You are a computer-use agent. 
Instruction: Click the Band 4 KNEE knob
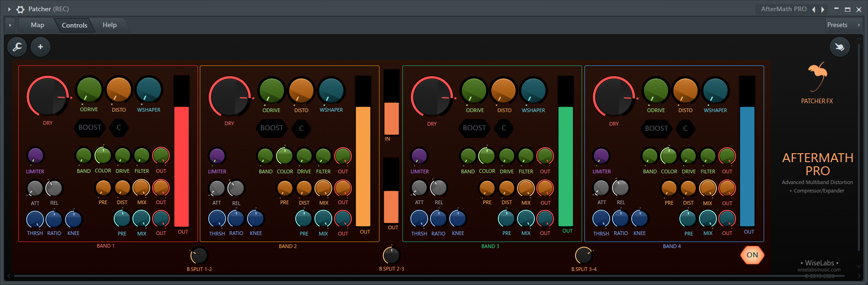(640, 219)
